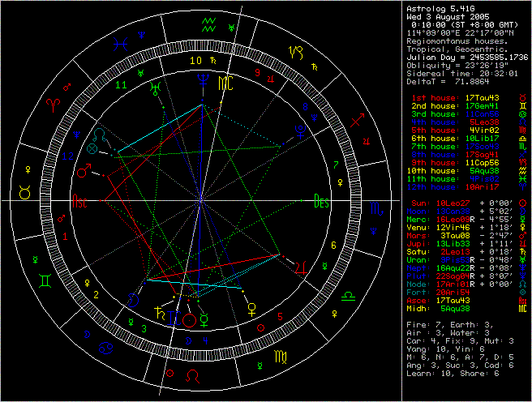Click the Aquarius sign glyph on the outer zodiac ring
The width and height of the screenshot is (532, 402).
click(x=210, y=16)
